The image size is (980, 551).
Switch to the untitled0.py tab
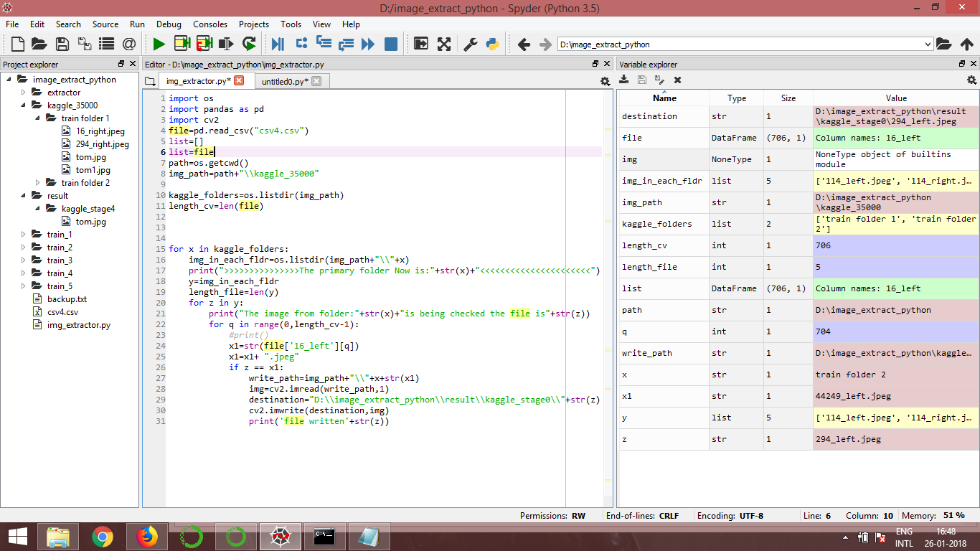285,82
